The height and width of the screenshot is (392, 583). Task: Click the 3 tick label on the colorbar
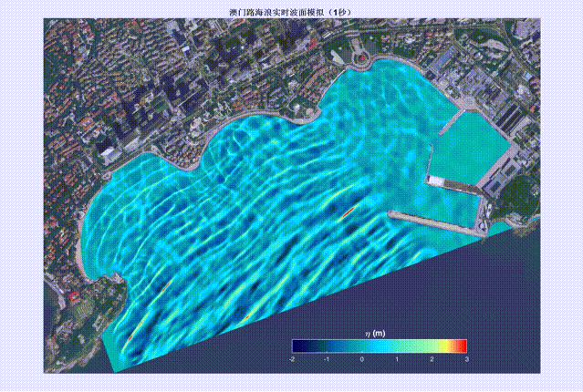(x=466, y=359)
